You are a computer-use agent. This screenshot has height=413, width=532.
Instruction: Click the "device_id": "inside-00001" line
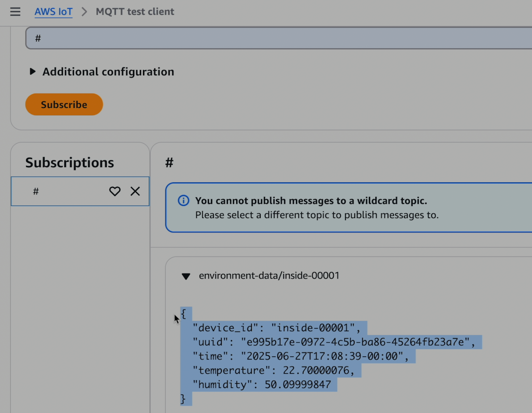click(276, 328)
